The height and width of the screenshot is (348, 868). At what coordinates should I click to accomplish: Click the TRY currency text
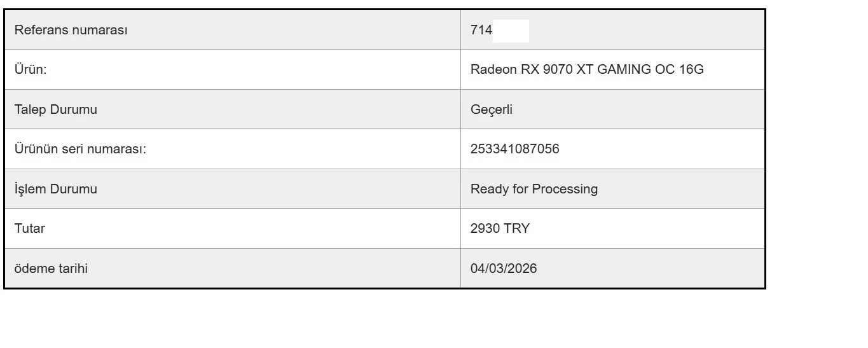click(x=516, y=228)
